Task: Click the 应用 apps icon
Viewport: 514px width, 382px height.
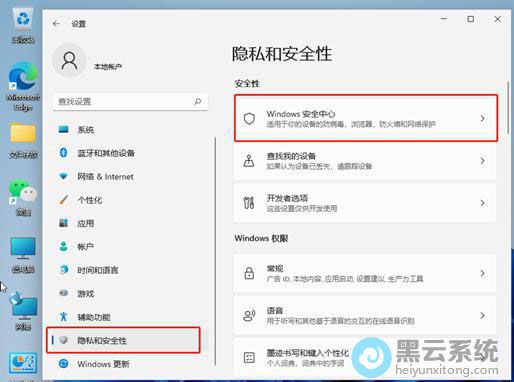Action: (63, 223)
